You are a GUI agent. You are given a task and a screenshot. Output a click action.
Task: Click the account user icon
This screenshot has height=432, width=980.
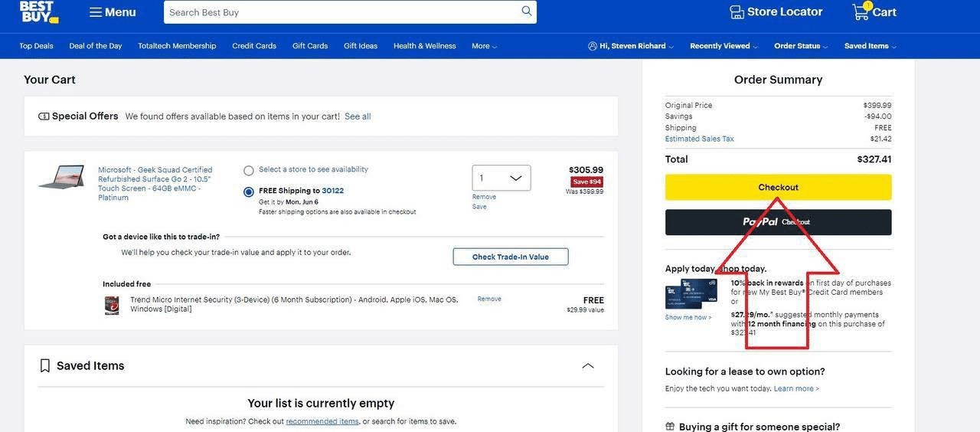pyautogui.click(x=593, y=46)
